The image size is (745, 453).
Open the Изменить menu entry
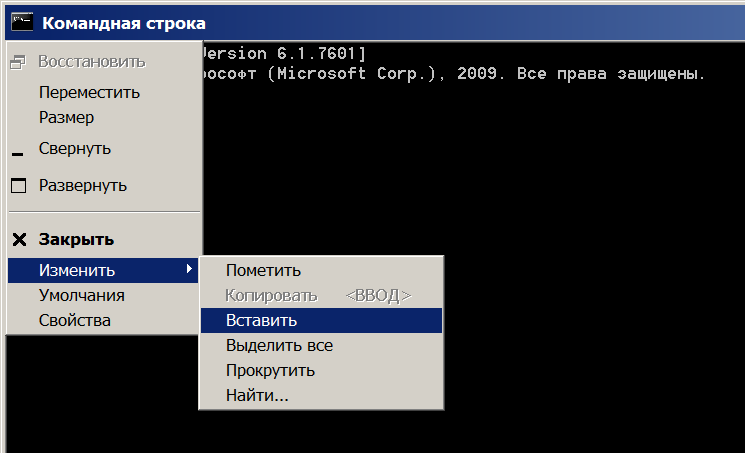pyautogui.click(x=103, y=270)
